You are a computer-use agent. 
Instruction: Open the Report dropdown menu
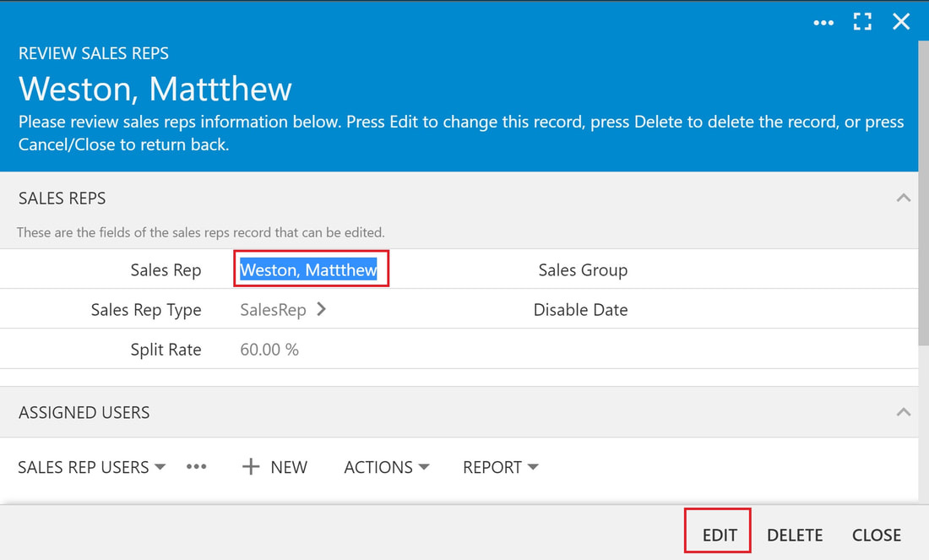coord(501,467)
